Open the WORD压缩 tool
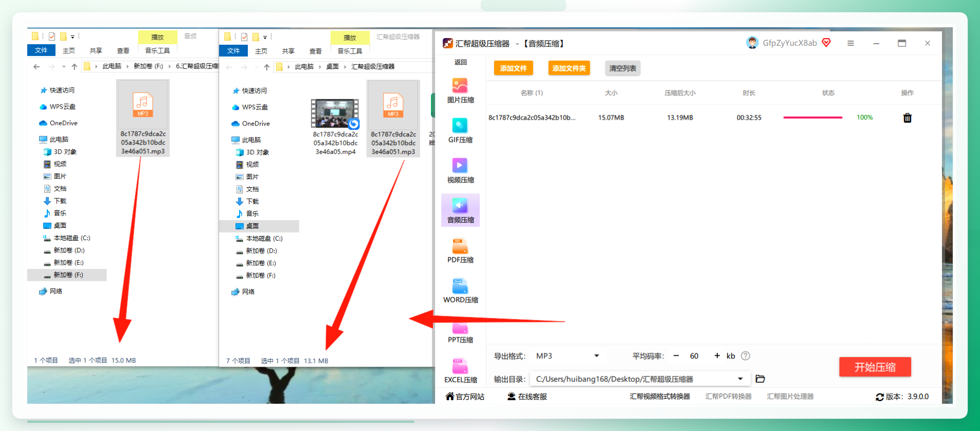980x431 pixels. 460,291
